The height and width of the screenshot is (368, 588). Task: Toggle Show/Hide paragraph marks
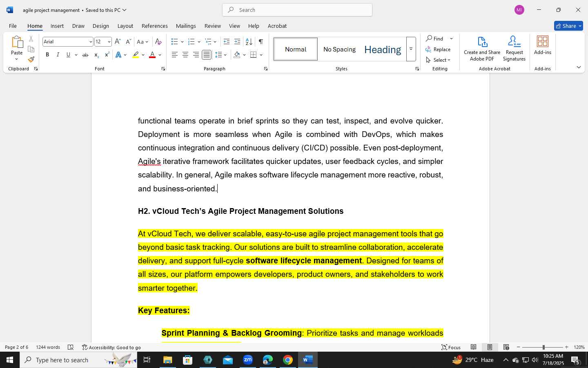point(261,42)
